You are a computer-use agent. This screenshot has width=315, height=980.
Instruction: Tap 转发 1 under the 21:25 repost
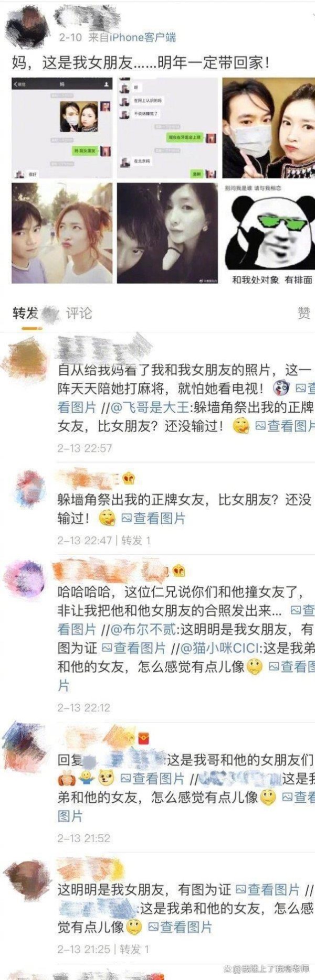[134, 949]
